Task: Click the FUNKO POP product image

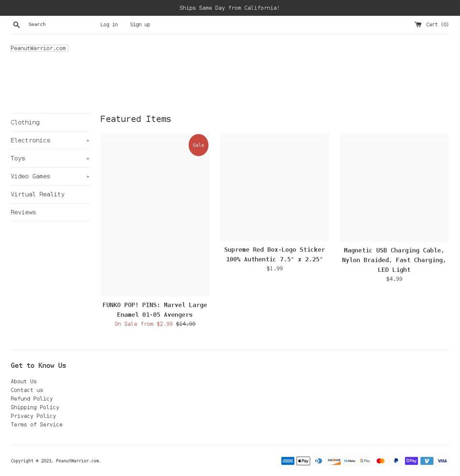Action: pos(155,215)
